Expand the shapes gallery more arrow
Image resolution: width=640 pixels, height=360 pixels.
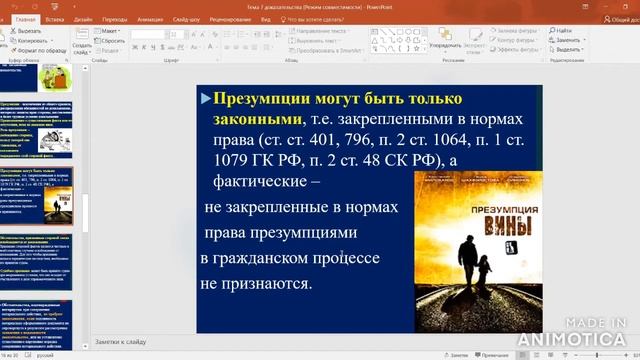pyautogui.click(x=424, y=49)
